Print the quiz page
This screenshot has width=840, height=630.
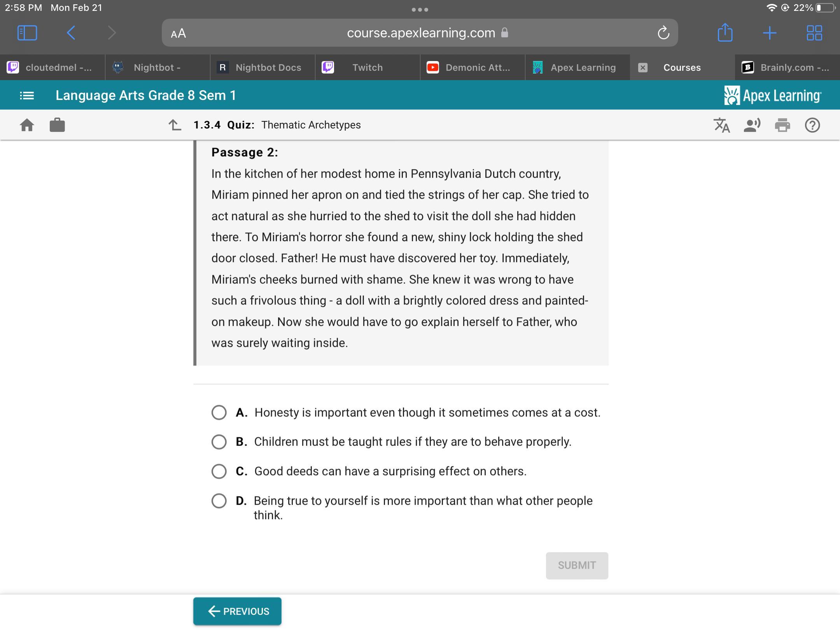pyautogui.click(x=782, y=125)
